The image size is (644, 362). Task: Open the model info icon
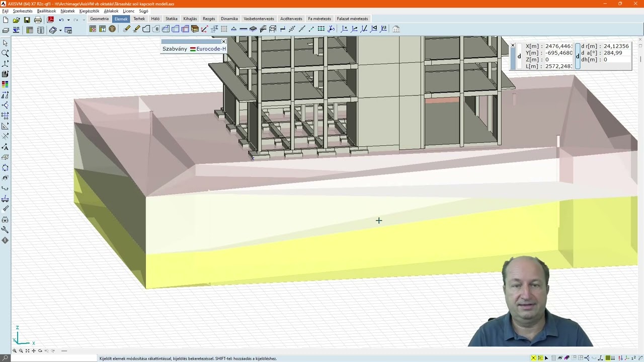pyautogui.click(x=5, y=240)
